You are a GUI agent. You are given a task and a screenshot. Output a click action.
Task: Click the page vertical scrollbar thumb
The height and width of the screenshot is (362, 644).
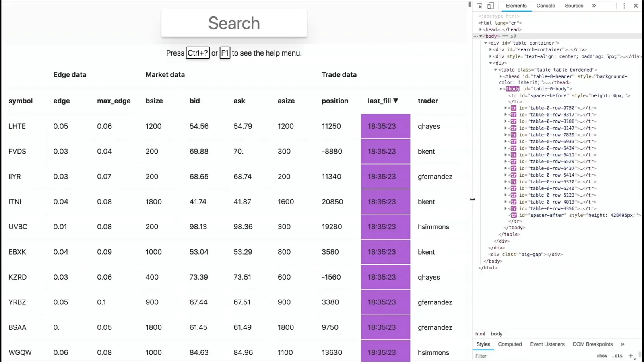(x=469, y=4)
